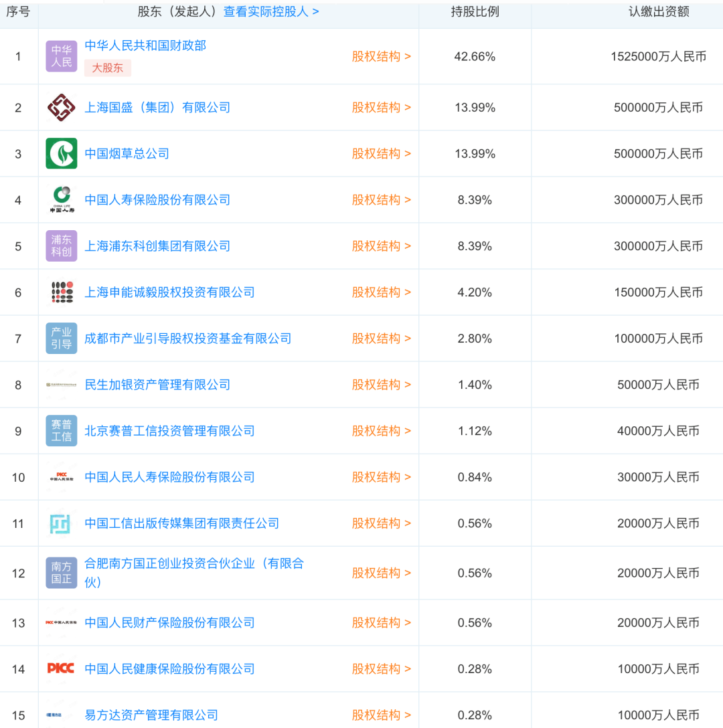Click the red PICC logo in row 14
The image size is (723, 728).
coord(61,668)
